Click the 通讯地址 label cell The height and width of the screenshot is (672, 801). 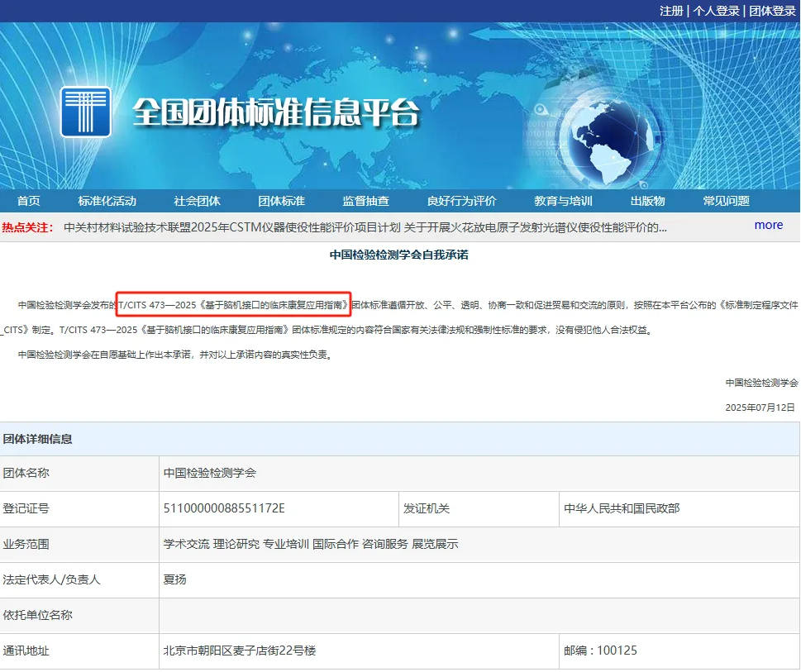coord(79,651)
